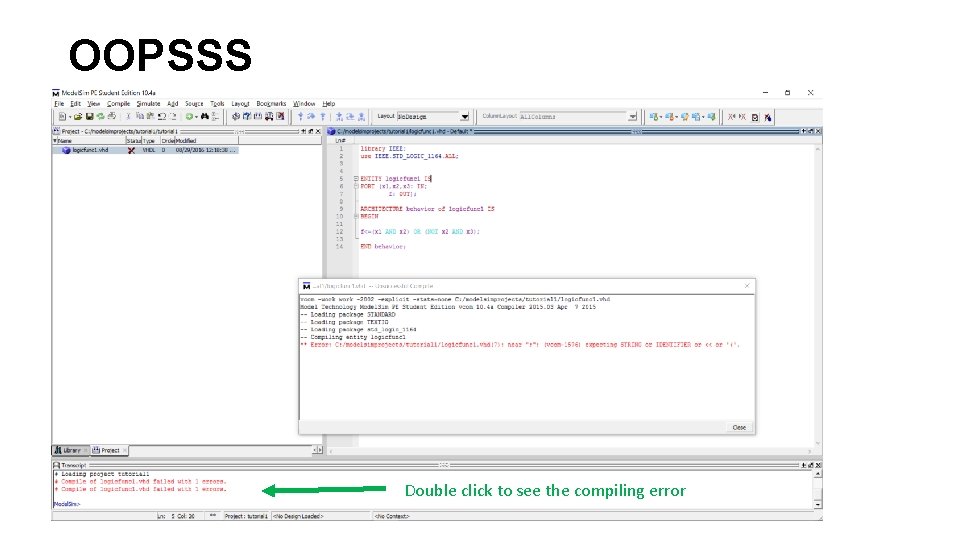Undock the Project panel
Screen dimensions: 960x540
(x=310, y=131)
